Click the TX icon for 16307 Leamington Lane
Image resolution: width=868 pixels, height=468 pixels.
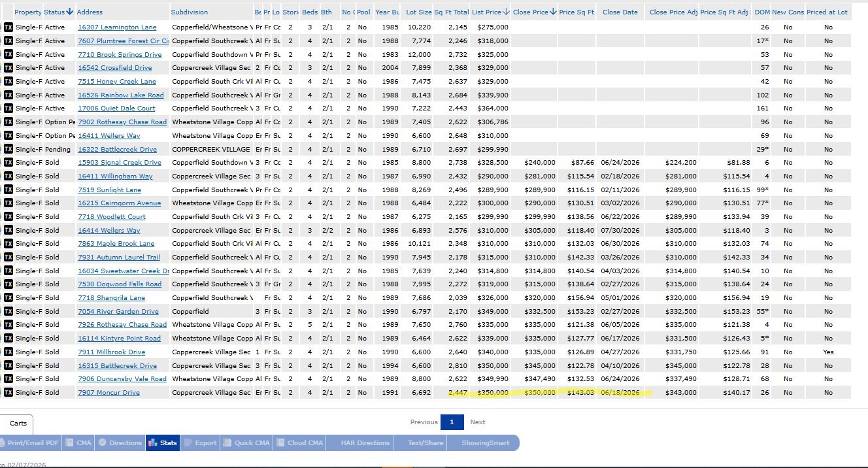point(8,27)
